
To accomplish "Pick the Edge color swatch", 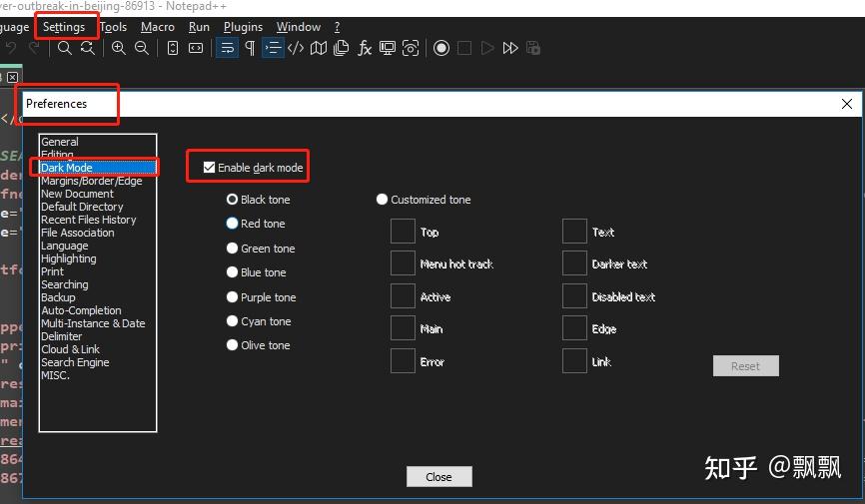I will 574,328.
